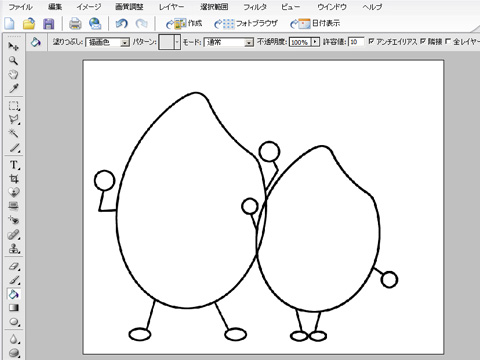Select the Polygonal Lasso tool

pyautogui.click(x=14, y=120)
